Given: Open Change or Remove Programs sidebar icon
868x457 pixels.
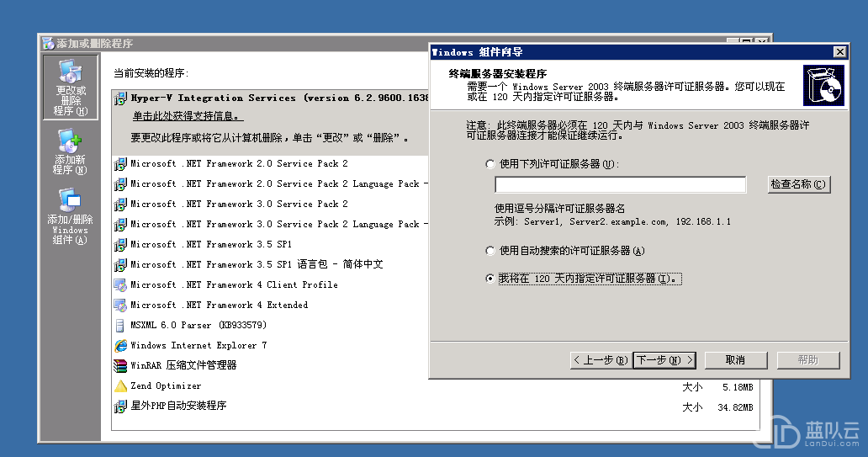Looking at the screenshot, I should click(71, 88).
